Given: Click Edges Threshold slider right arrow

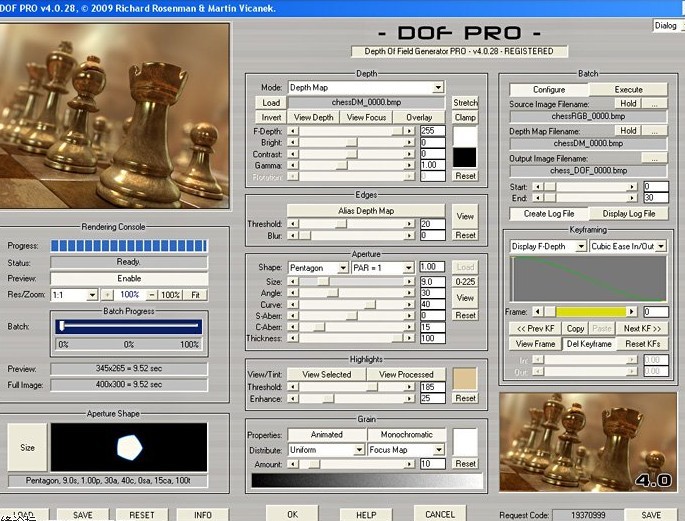Looking at the screenshot, I should point(409,224).
